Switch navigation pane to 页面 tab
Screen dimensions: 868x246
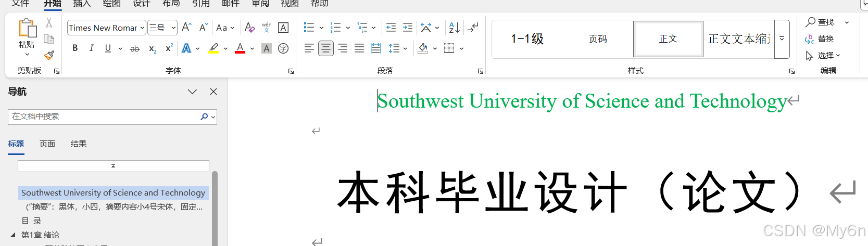(x=47, y=144)
